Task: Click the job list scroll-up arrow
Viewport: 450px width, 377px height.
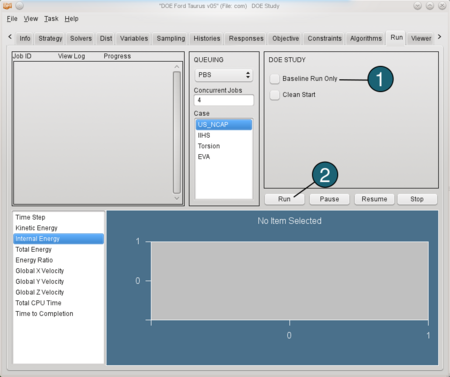Action: (177, 67)
